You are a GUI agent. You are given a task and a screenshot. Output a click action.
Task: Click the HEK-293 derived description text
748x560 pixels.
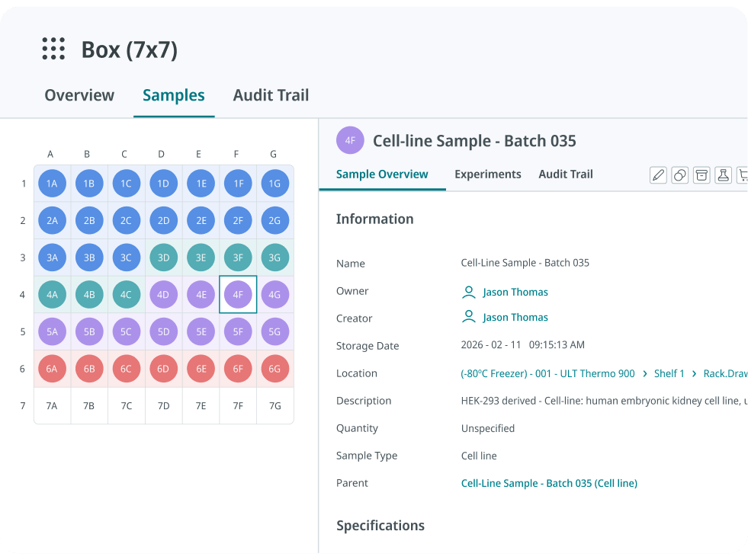click(x=604, y=401)
